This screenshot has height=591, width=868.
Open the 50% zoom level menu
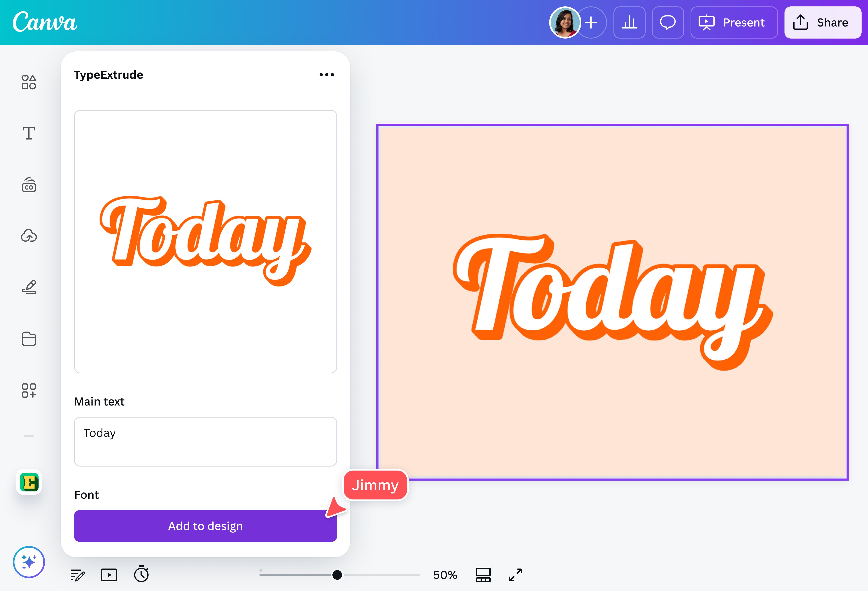click(x=445, y=575)
